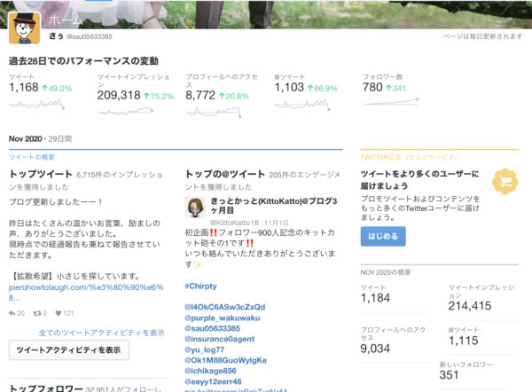
Task: Click the TWITTER広告 (セルフサービス) heading
Action: click(409, 157)
